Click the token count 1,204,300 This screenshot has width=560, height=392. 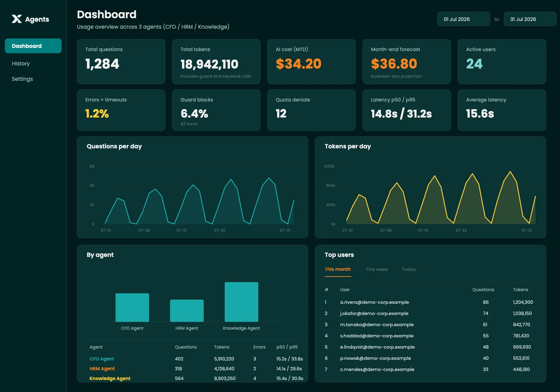click(523, 302)
